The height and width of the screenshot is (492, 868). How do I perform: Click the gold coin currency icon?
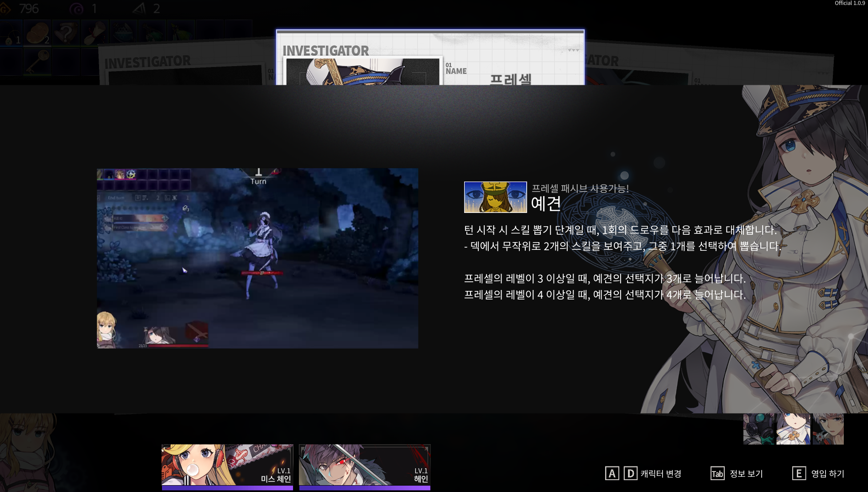click(6, 9)
